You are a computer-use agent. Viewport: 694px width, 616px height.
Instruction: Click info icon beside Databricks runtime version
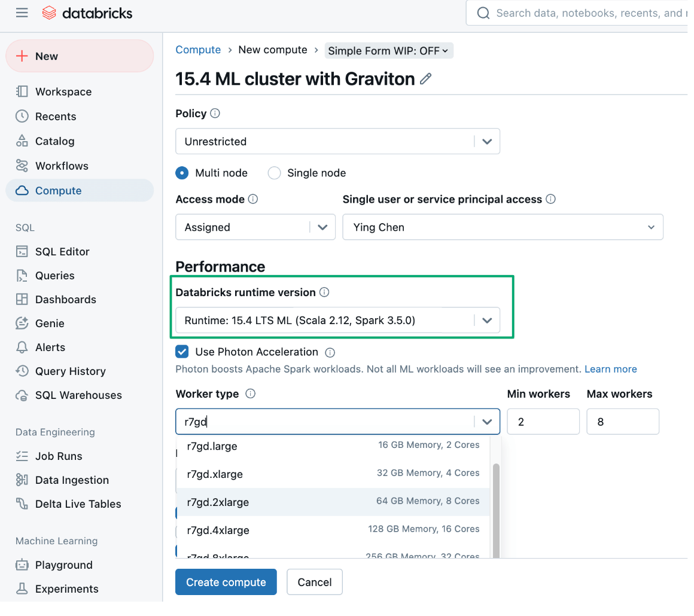pyautogui.click(x=324, y=292)
